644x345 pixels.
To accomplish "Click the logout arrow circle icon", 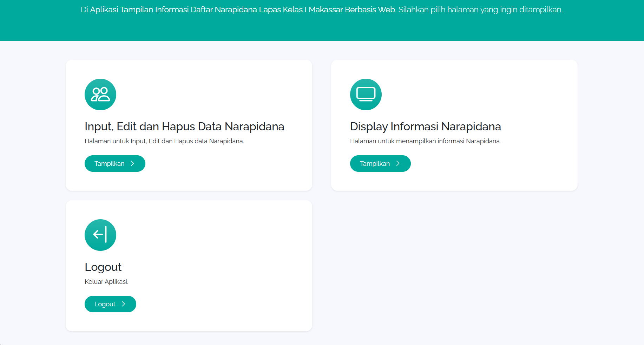I will 100,235.
